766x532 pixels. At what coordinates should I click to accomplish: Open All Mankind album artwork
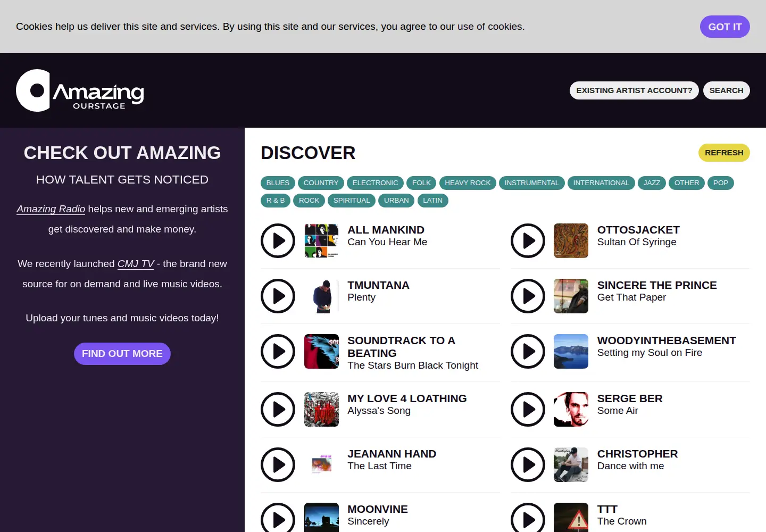pos(321,240)
